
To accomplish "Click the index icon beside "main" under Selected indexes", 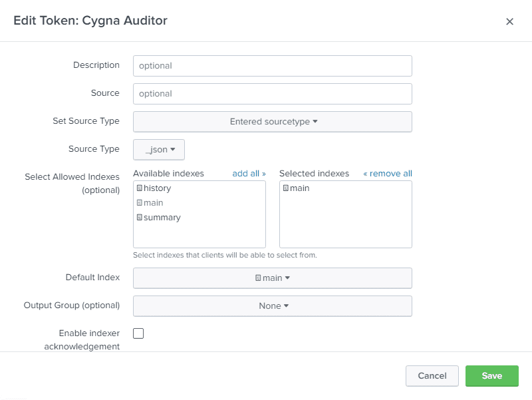I will (286, 188).
